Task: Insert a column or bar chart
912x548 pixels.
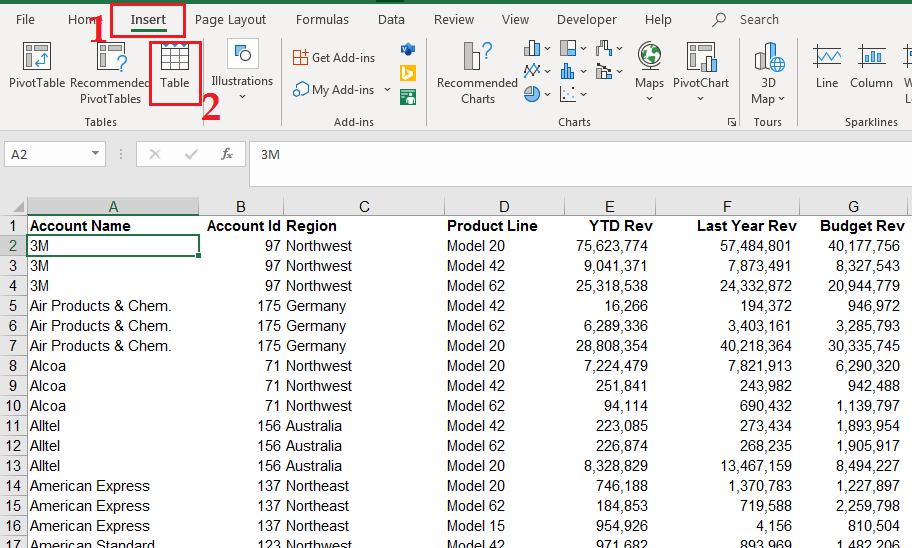Action: click(x=532, y=48)
